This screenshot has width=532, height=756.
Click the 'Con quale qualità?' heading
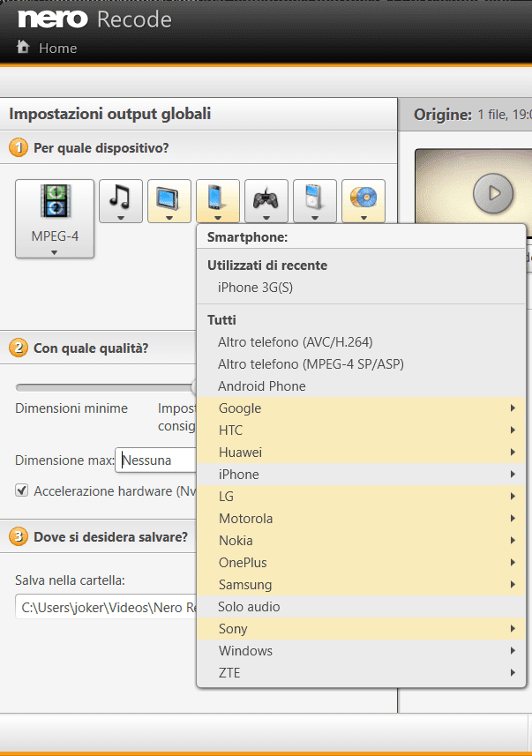[91, 348]
